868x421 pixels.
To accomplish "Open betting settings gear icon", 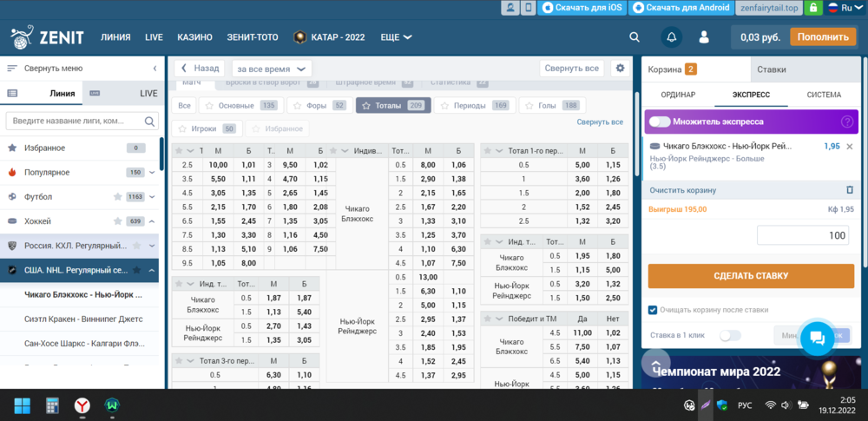I will pyautogui.click(x=620, y=68).
